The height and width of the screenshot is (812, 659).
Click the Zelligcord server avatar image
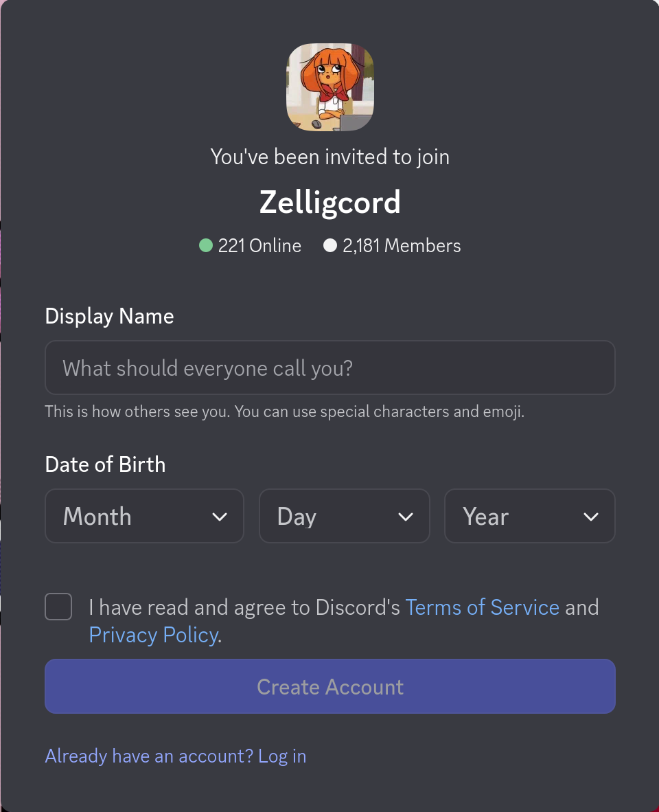pos(329,87)
